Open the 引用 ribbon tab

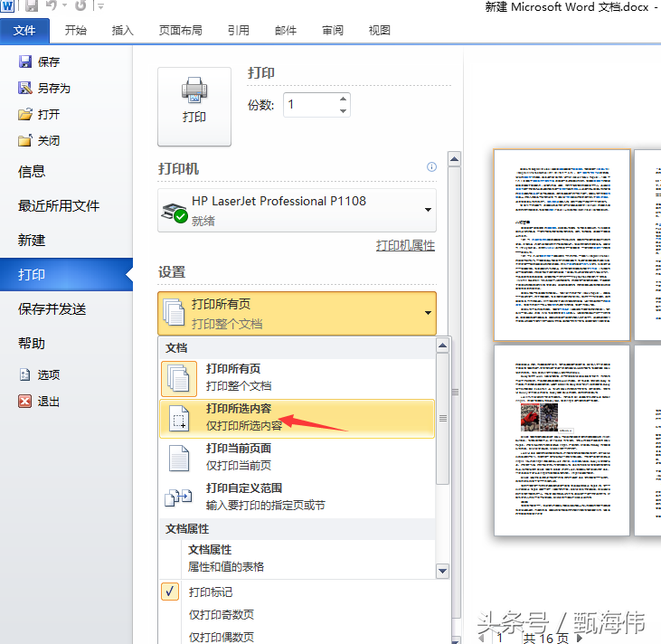239,31
